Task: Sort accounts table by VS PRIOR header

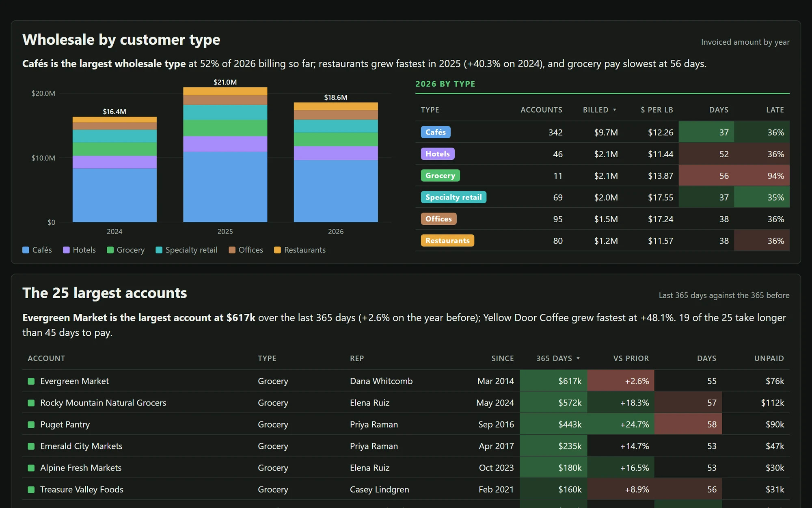Action: (x=631, y=358)
